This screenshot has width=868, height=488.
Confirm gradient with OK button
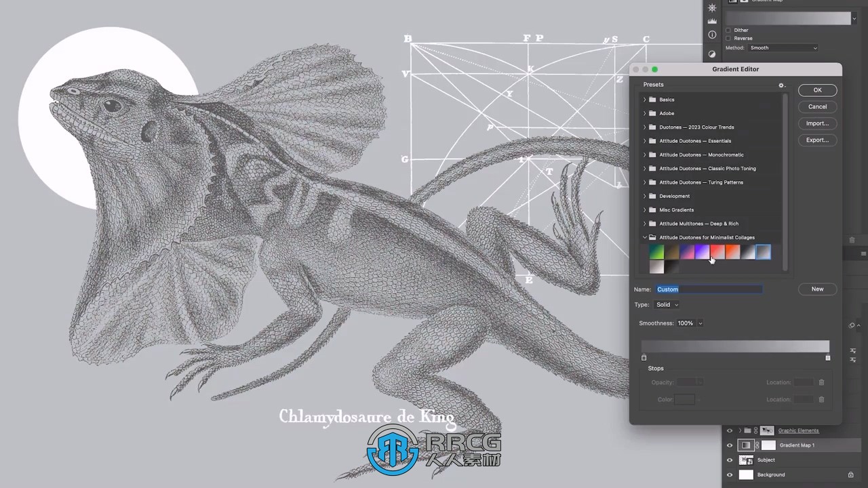817,90
